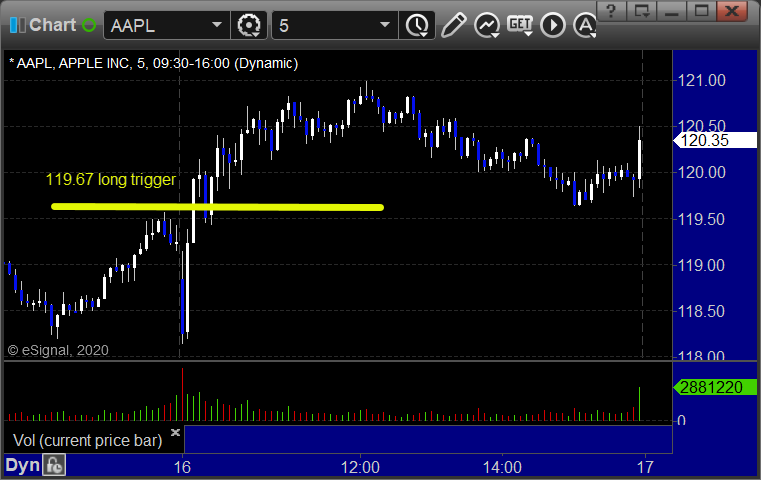Click the 14:00 time axis label
This screenshot has width=761, height=480.
(x=502, y=467)
